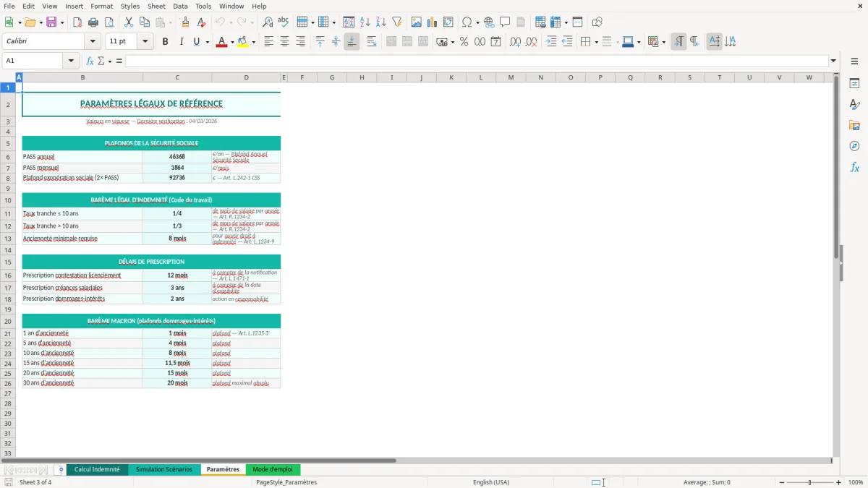Select Clone Formatting paintbrush
Image resolution: width=868 pixels, height=488 pixels.
coord(186,22)
